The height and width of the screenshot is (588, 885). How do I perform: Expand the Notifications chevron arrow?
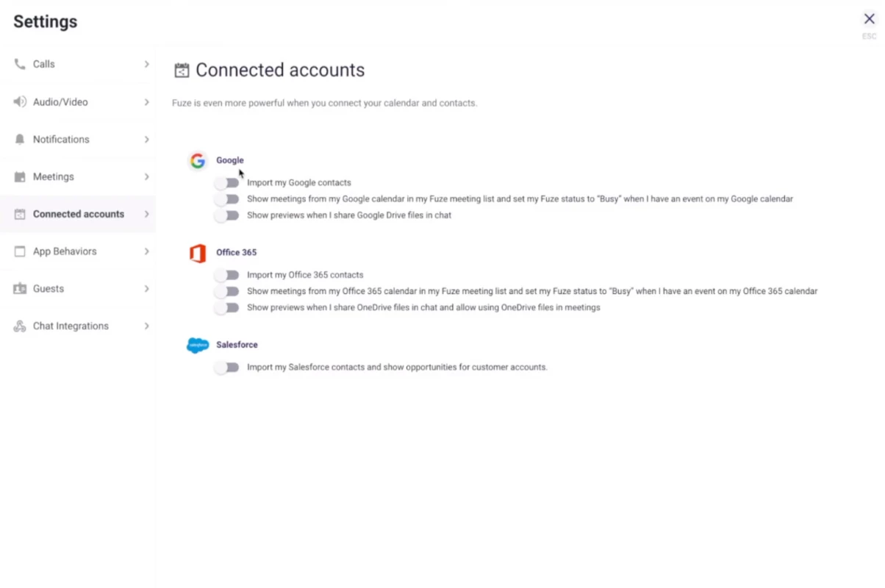146,139
